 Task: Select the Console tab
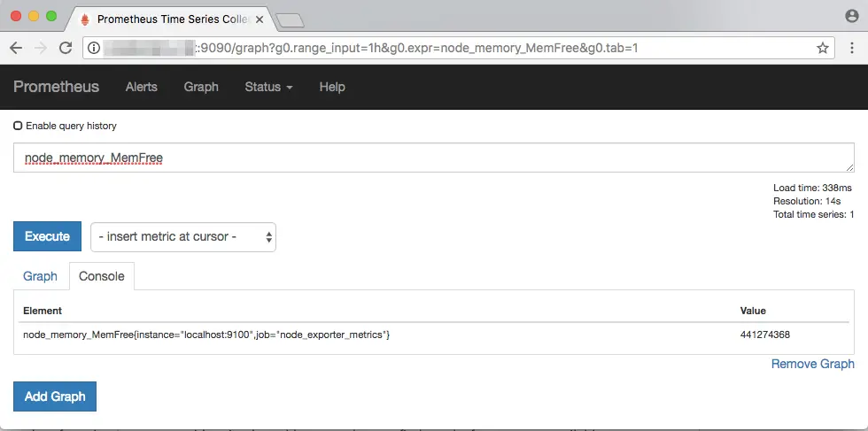point(101,276)
